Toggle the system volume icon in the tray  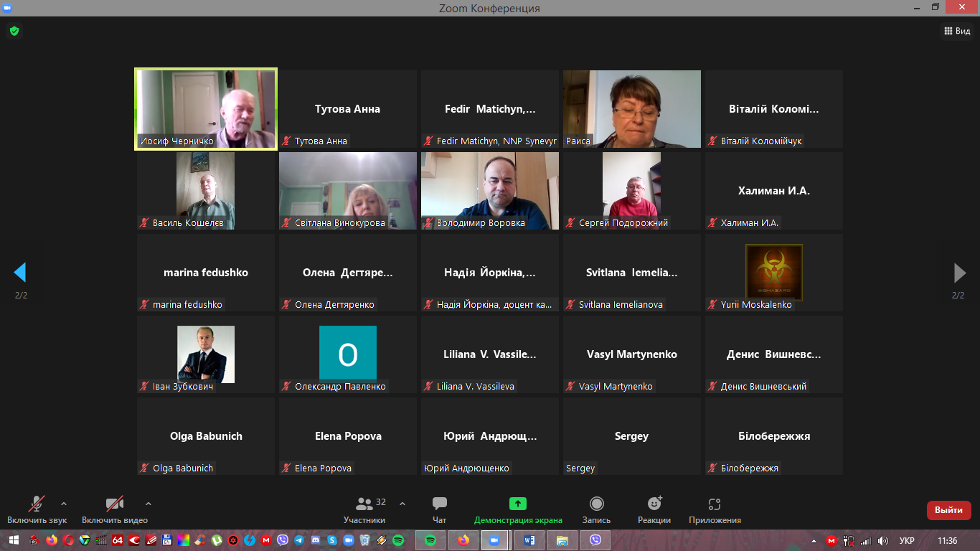883,540
